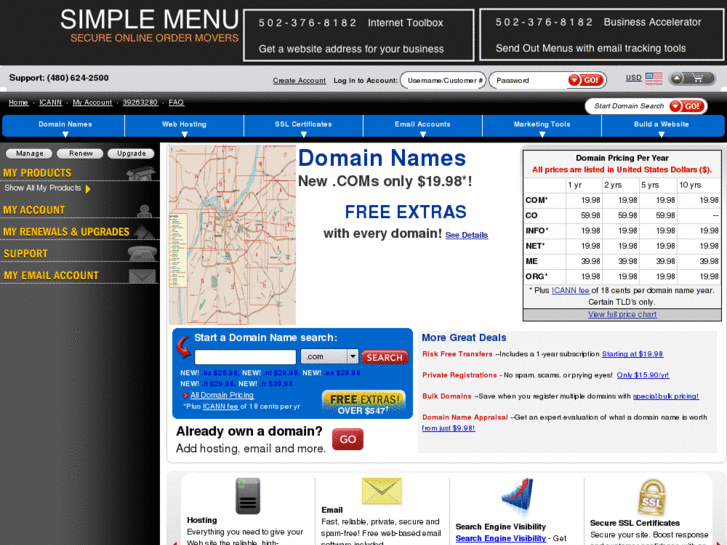Click the small red arrow beside All Domain Pricing
The width and height of the screenshot is (727, 545).
coord(185,396)
